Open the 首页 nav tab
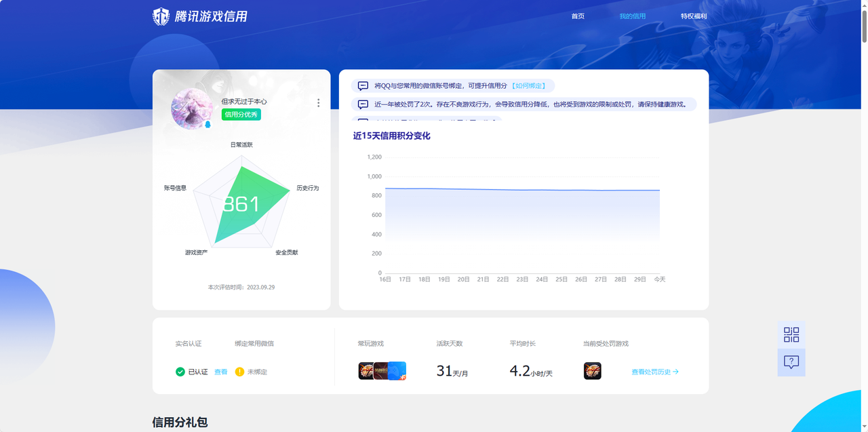Screen dimensions: 868x432 pyautogui.click(x=578, y=16)
